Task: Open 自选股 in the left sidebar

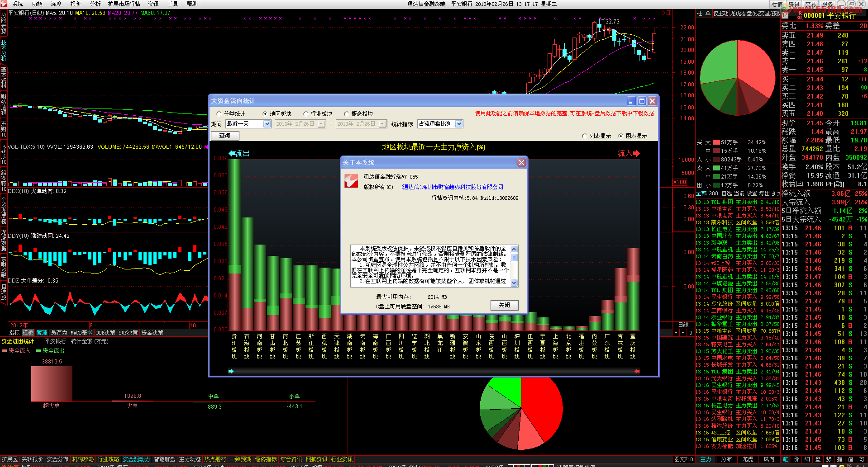Action: [x=4, y=292]
